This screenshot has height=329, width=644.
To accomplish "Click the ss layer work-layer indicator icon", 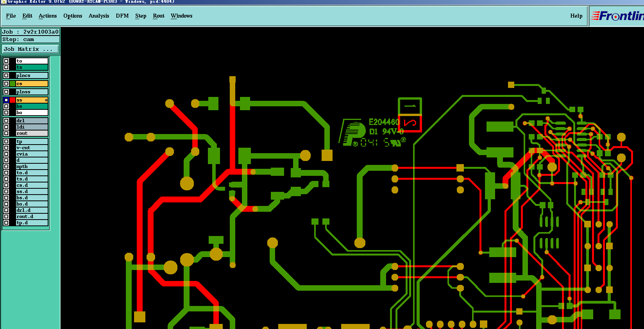I will point(46,100).
